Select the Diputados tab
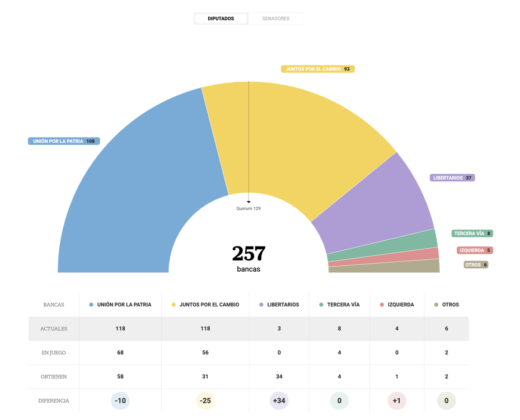 [x=221, y=19]
